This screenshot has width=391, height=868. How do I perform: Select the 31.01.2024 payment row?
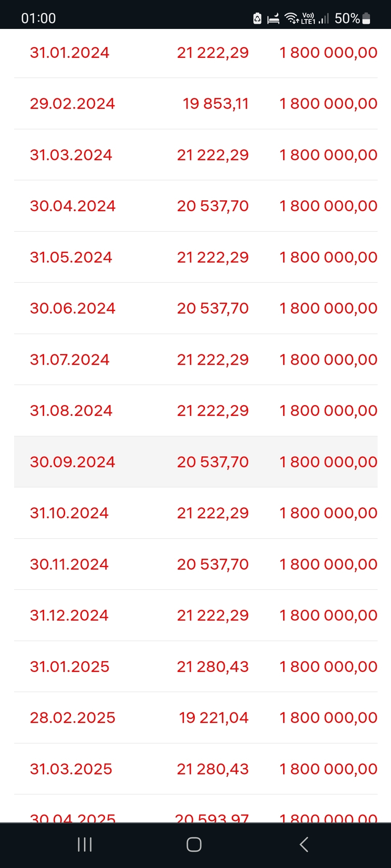click(x=195, y=53)
